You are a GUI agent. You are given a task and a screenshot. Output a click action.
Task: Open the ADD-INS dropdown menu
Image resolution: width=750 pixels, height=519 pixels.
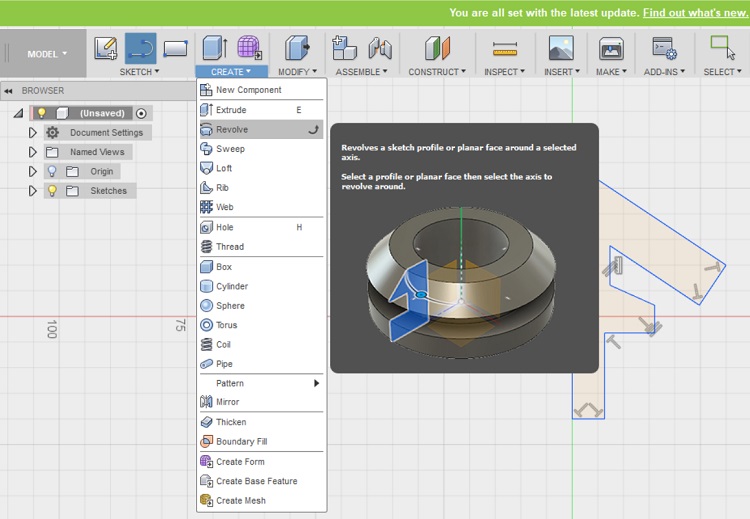(x=664, y=72)
